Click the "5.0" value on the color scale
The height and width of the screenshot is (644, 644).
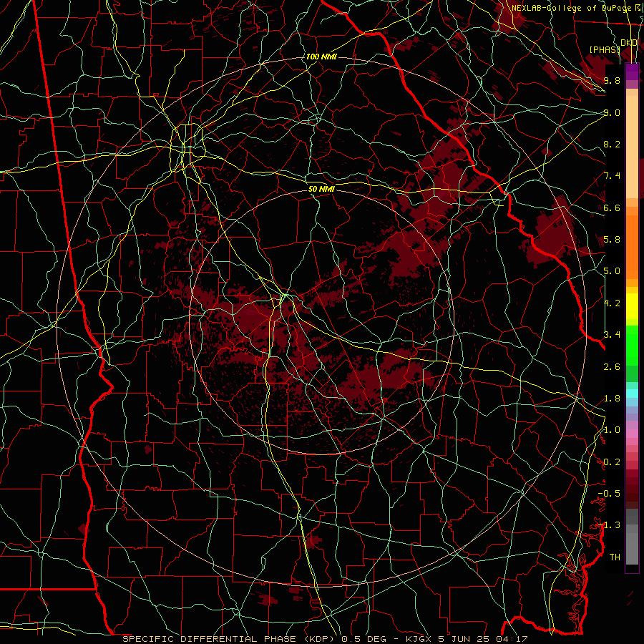[x=612, y=271]
